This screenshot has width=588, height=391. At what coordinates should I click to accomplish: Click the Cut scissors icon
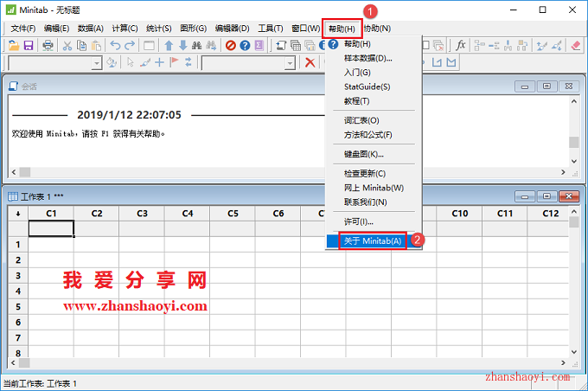[x=67, y=45]
